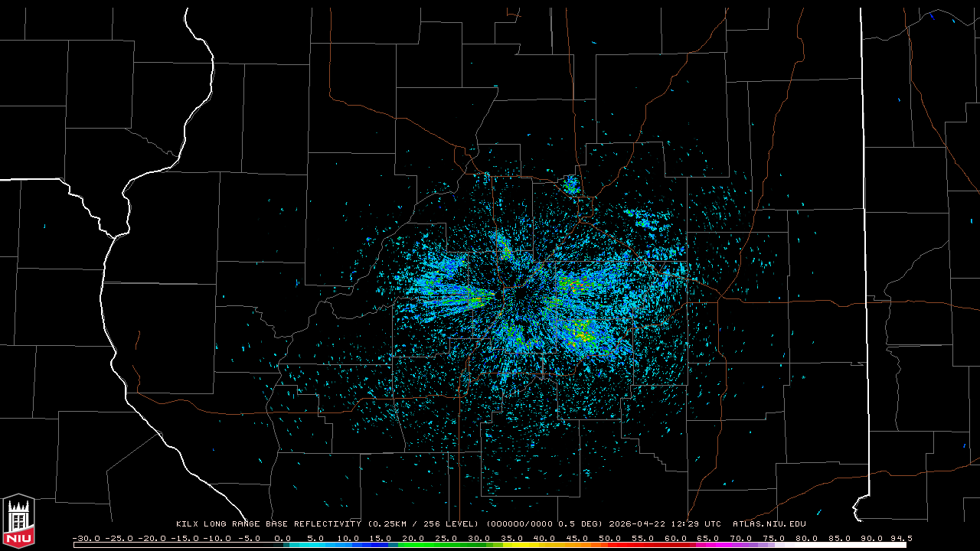
Task: Click the "20.0" scale label
Action: point(413,538)
